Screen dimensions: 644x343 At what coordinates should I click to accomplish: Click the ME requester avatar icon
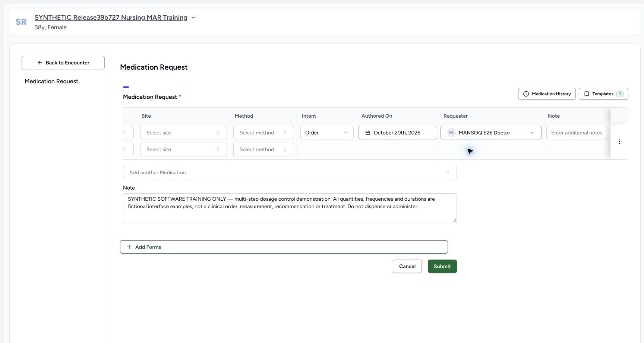pos(451,133)
